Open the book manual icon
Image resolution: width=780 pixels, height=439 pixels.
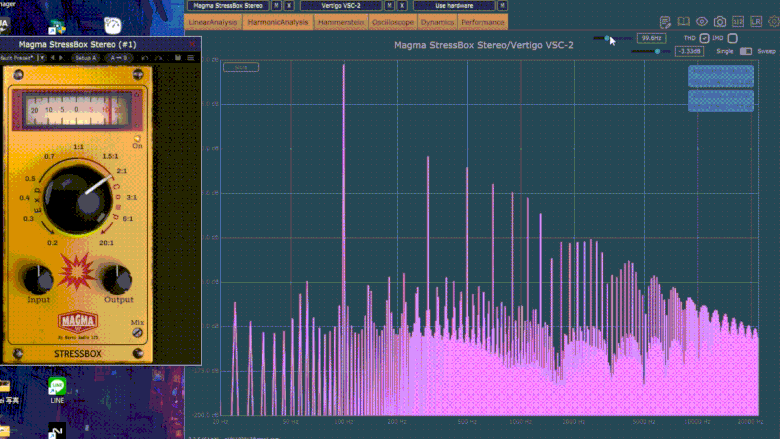tap(683, 21)
